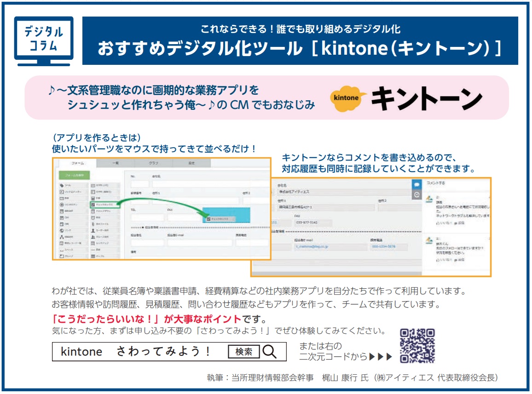Switch to the グラフ tab

click(x=154, y=163)
